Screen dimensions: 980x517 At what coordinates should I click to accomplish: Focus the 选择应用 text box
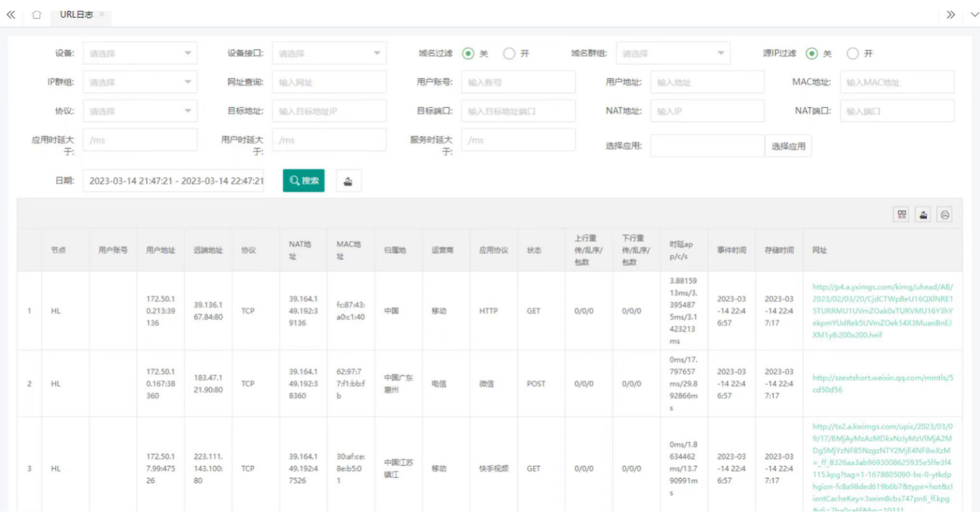pos(707,146)
